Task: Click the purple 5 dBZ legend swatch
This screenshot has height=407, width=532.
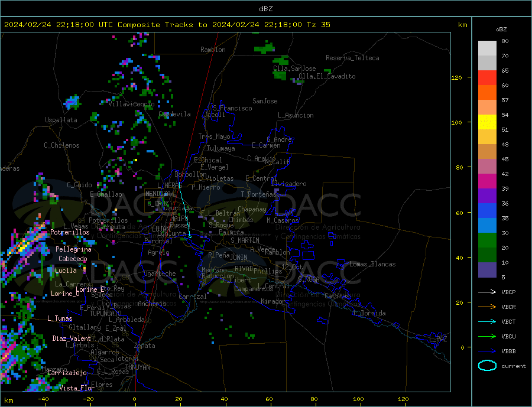Action: tap(487, 269)
